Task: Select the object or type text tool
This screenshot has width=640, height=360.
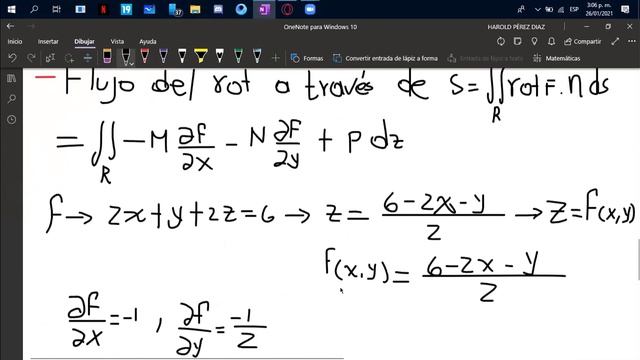Action: click(x=50, y=58)
